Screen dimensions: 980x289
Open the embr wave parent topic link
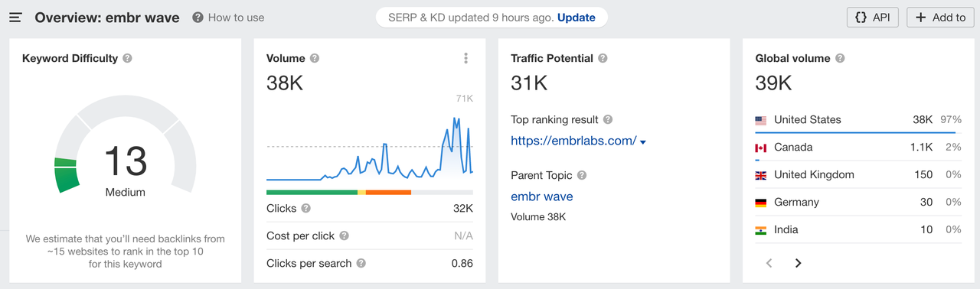[x=542, y=196]
